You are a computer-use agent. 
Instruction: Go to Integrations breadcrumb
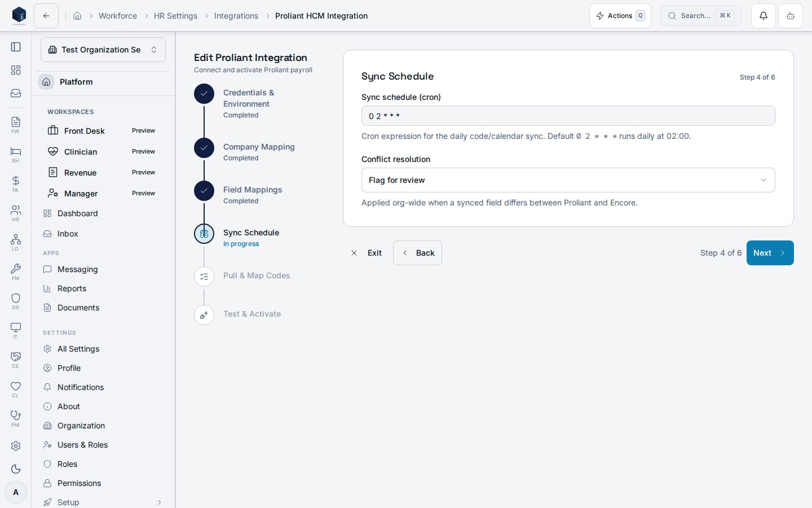[236, 16]
